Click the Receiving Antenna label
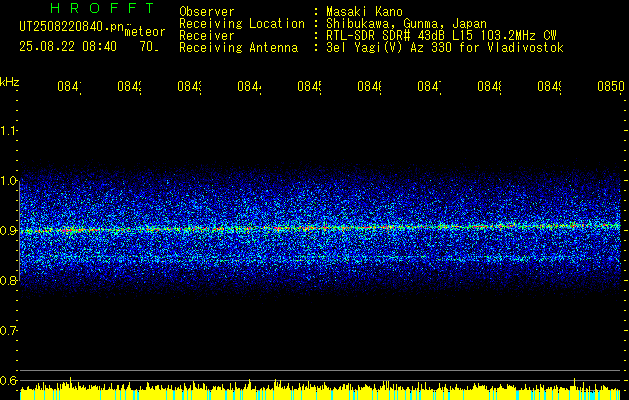This screenshot has width=629, height=400. point(238,48)
